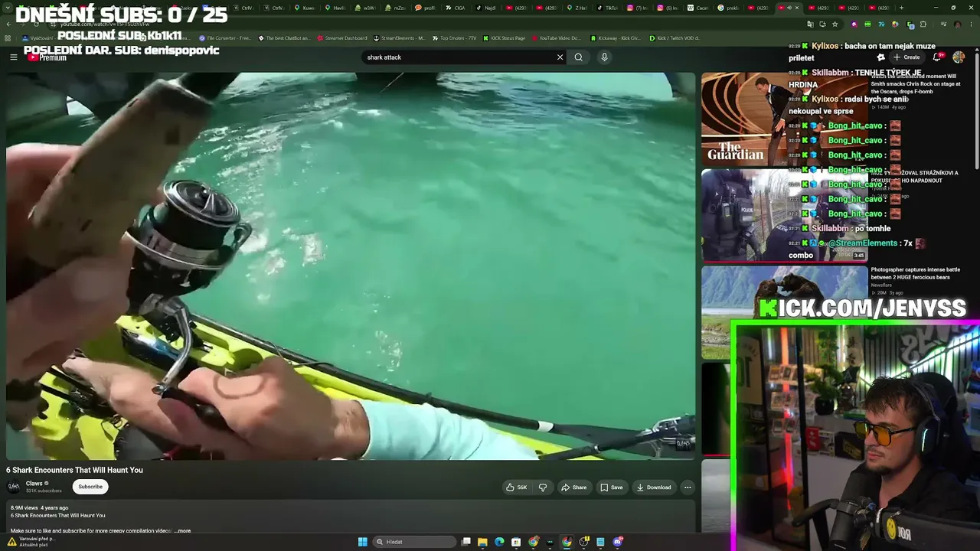Click the taskbar 'Hledat' search box
Image resolution: width=980 pixels, height=551 pixels.
414,542
